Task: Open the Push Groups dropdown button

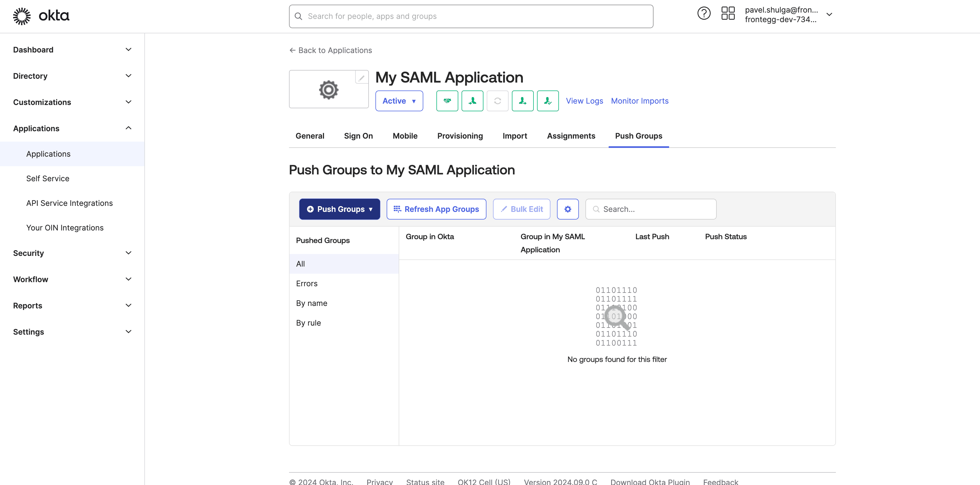Action: click(339, 209)
